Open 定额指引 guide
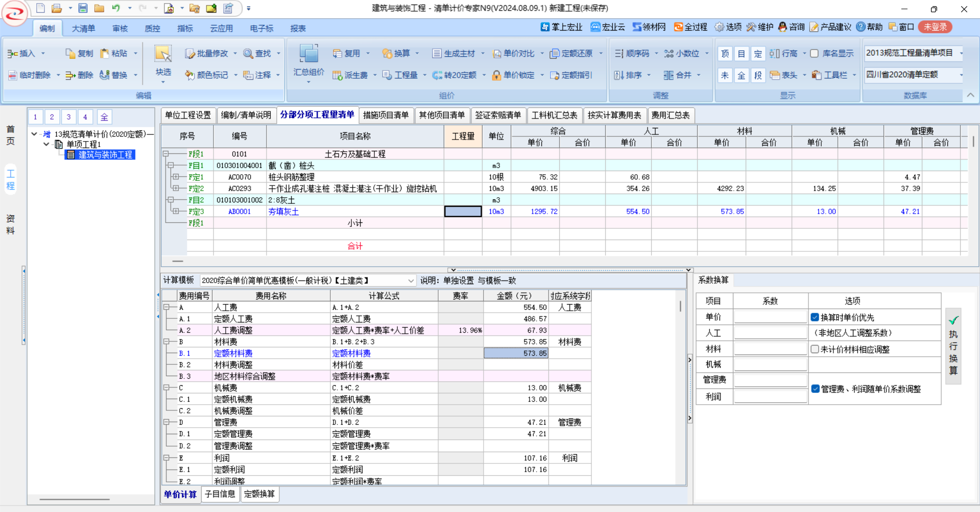The height and width of the screenshot is (512, 980). (571, 75)
